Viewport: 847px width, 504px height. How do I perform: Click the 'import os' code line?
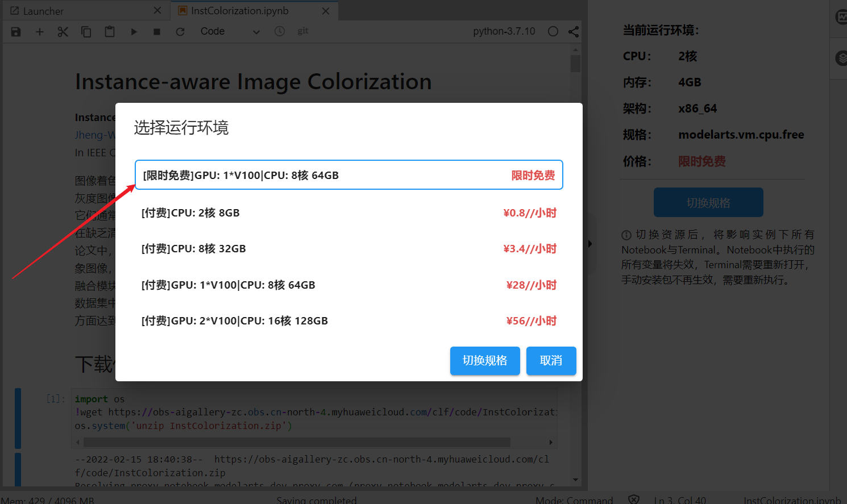tap(99, 399)
